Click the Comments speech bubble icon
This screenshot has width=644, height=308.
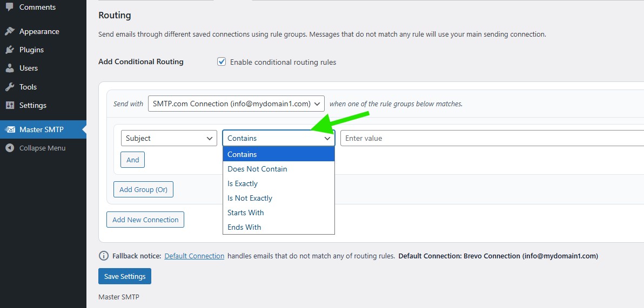(10, 7)
